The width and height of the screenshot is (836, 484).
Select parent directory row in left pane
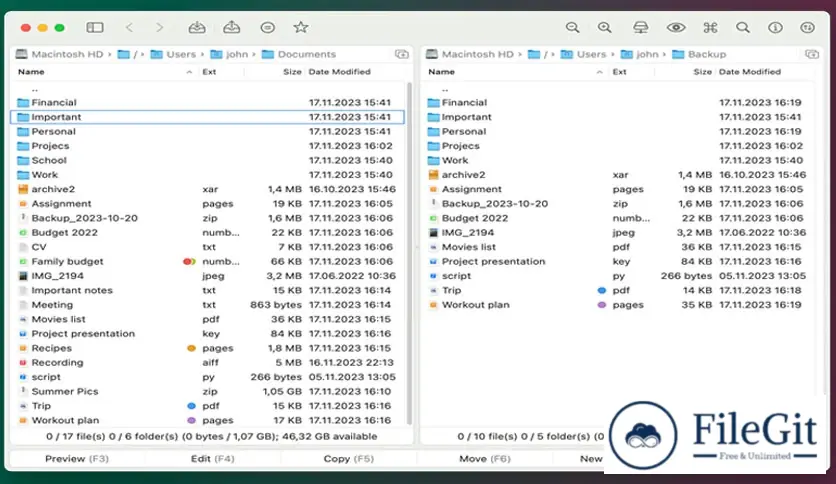pos(208,90)
